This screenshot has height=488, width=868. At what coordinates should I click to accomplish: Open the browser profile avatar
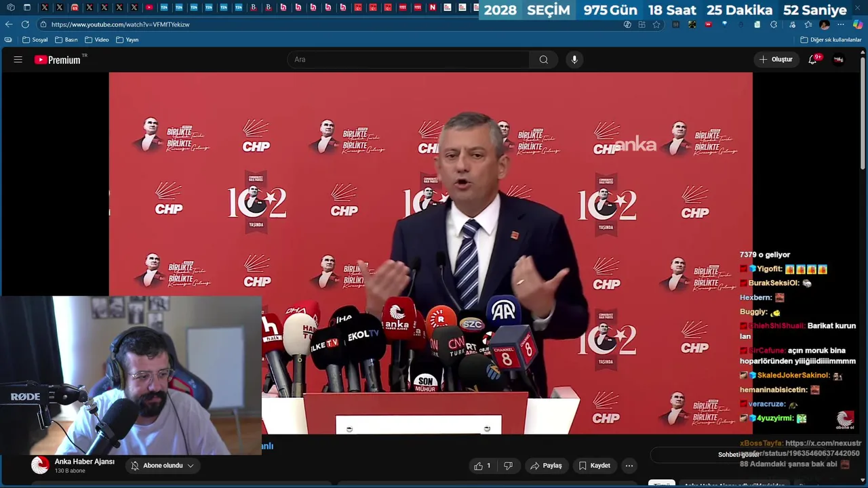[825, 24]
